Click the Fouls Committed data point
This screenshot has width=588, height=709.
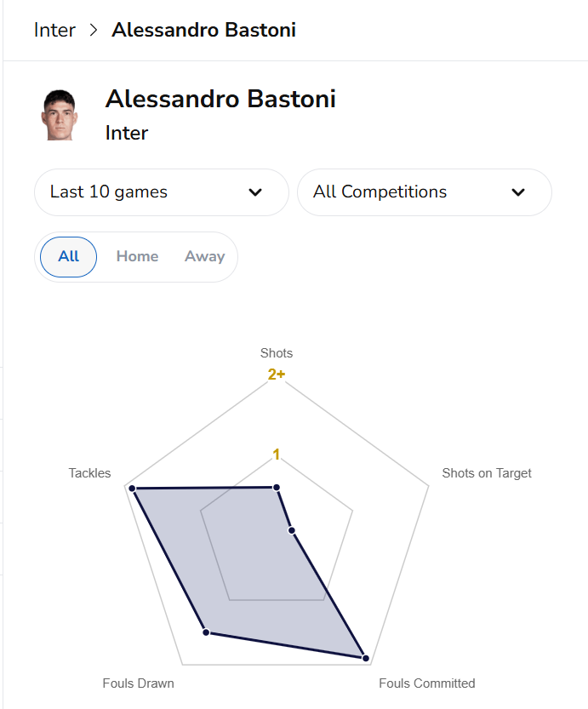coord(365,658)
